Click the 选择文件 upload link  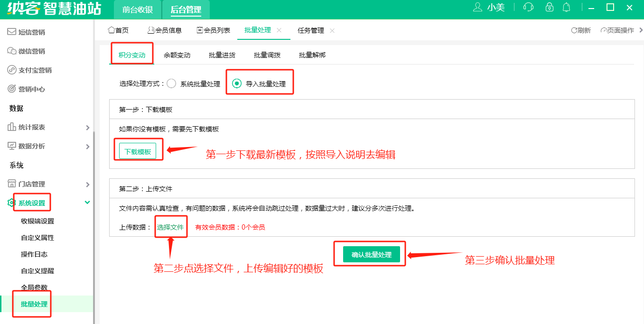[170, 227]
